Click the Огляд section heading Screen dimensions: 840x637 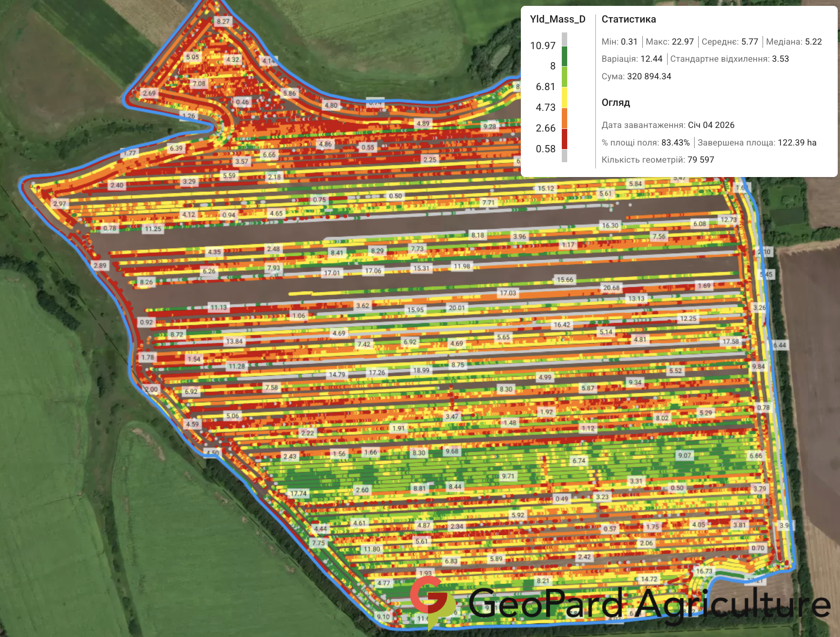tap(615, 103)
